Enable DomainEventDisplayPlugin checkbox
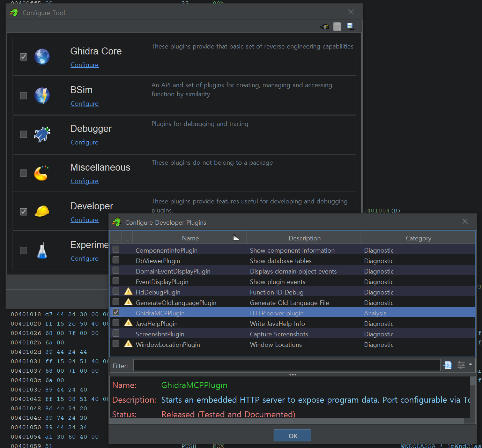 click(x=116, y=270)
